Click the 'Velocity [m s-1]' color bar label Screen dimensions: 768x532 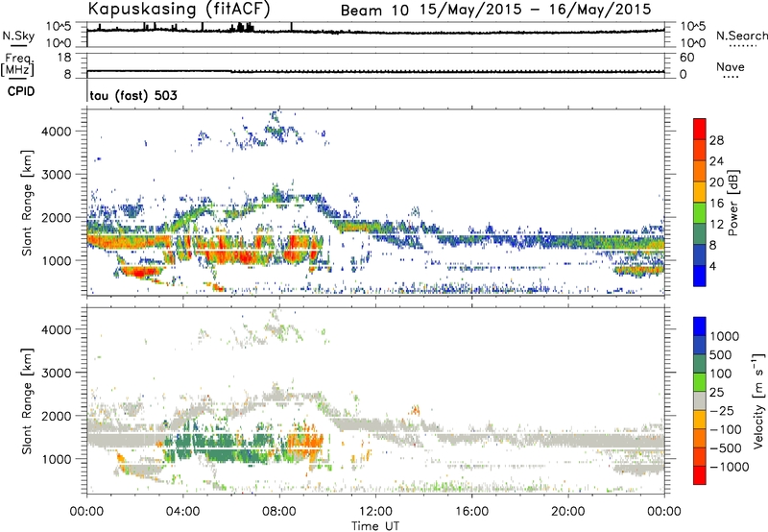pyautogui.click(x=758, y=400)
